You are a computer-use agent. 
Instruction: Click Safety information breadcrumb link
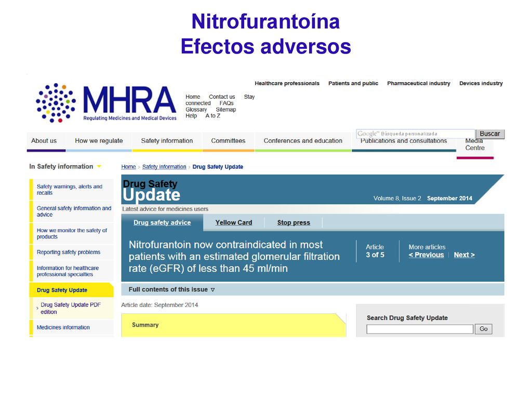(164, 167)
